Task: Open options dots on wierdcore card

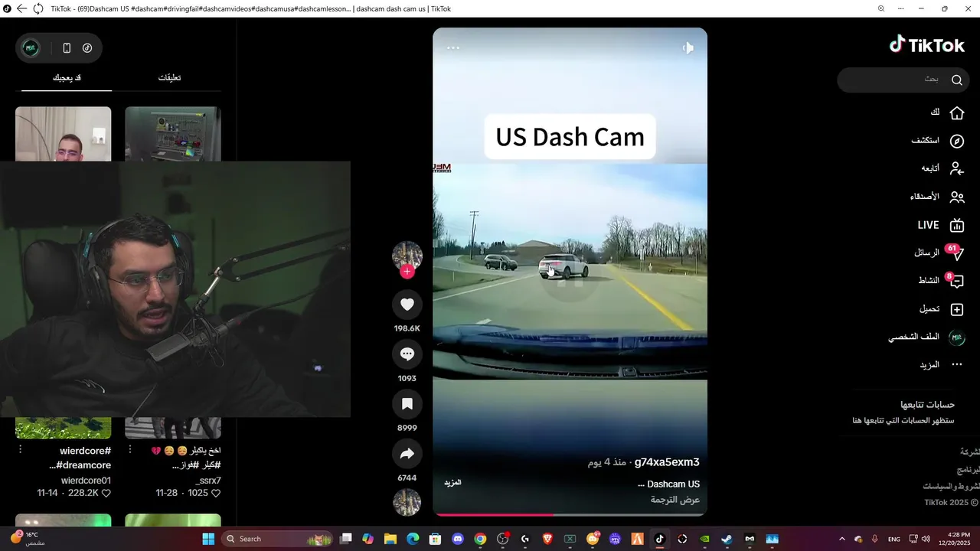Action: [21, 450]
